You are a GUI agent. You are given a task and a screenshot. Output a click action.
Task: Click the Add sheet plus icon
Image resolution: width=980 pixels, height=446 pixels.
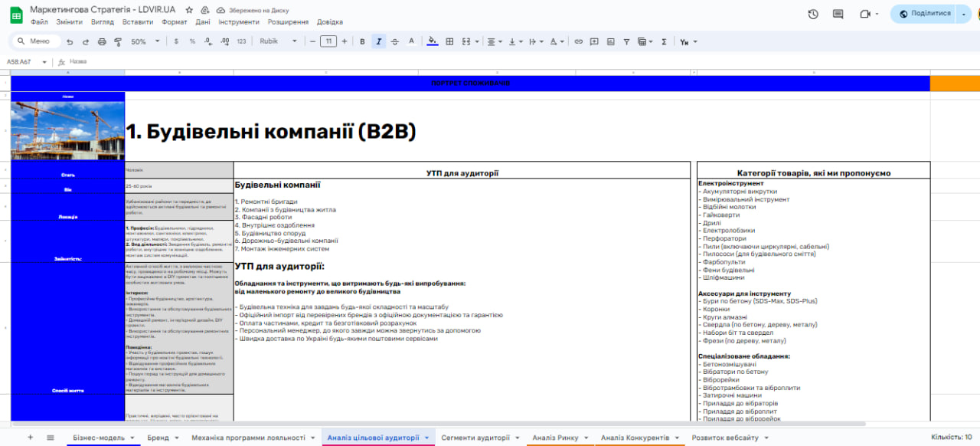click(x=31, y=438)
